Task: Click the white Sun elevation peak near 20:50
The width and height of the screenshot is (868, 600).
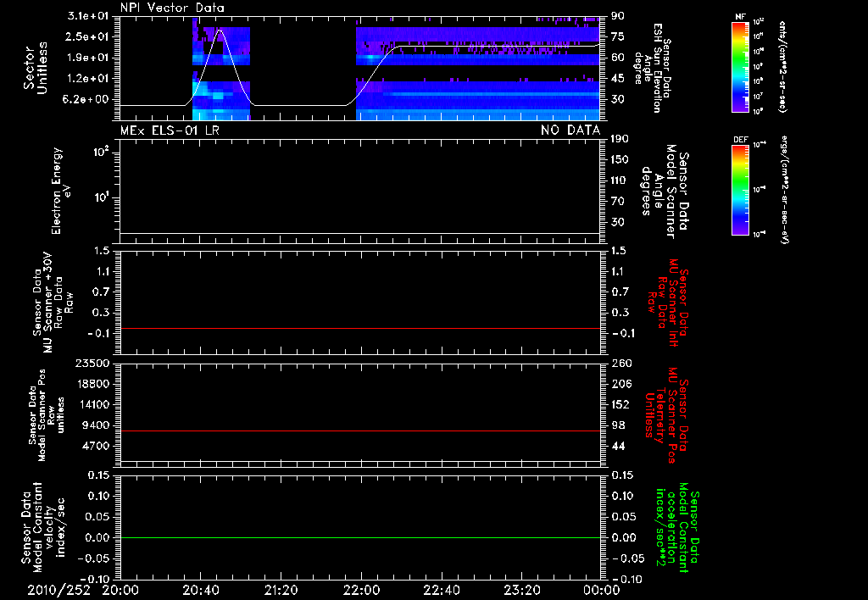Action: [220, 30]
